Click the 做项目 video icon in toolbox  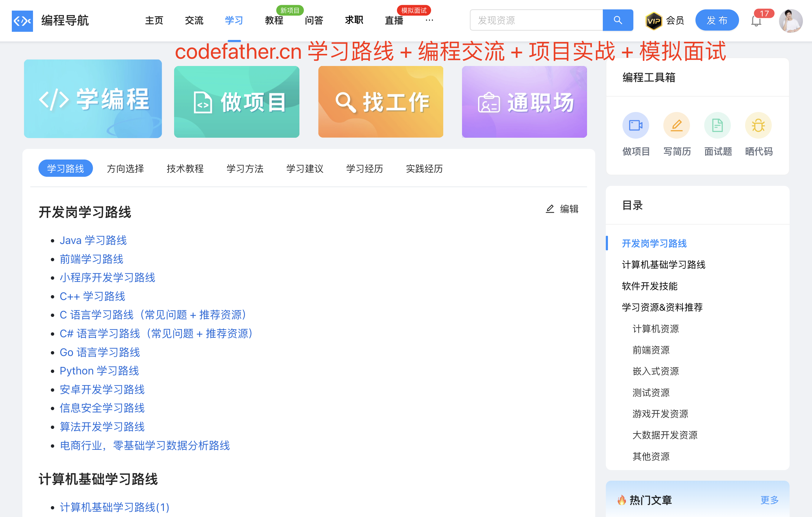pos(635,125)
